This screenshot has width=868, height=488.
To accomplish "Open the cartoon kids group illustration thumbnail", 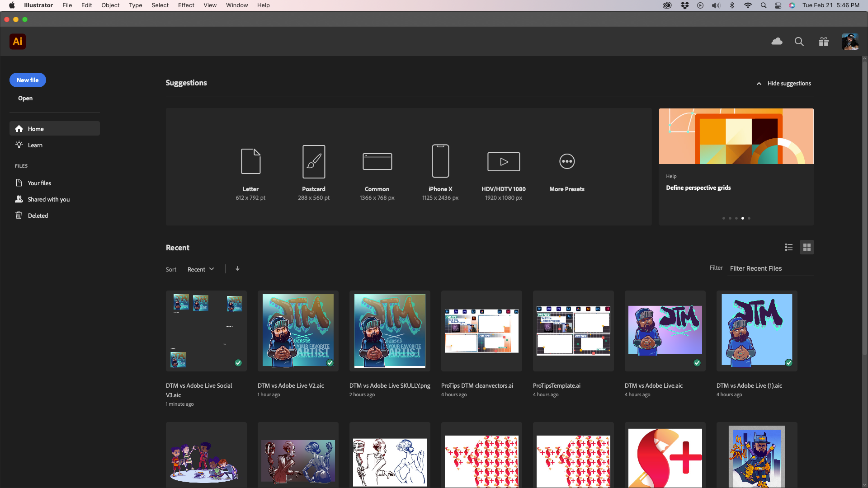I will click(206, 455).
